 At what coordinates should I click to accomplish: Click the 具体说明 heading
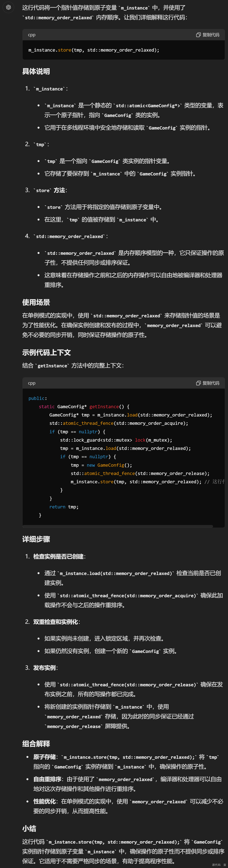tap(36, 71)
